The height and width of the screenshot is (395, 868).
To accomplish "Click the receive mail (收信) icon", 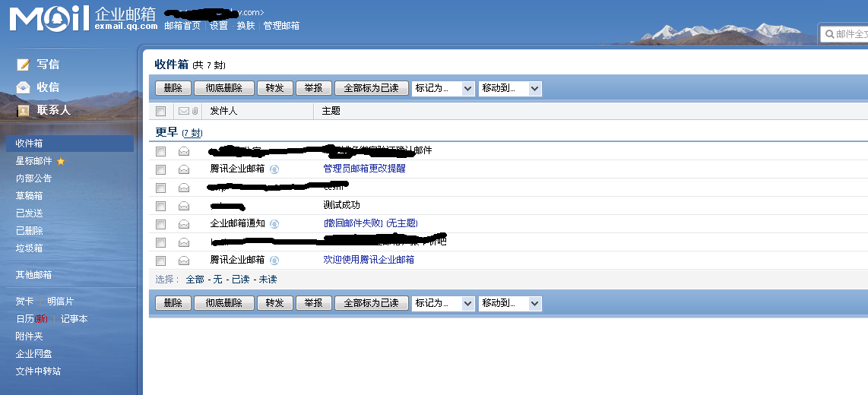I will (24, 87).
